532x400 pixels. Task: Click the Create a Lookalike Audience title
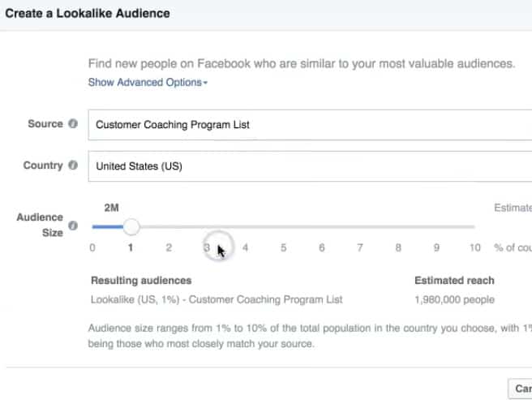pyautogui.click(x=88, y=14)
